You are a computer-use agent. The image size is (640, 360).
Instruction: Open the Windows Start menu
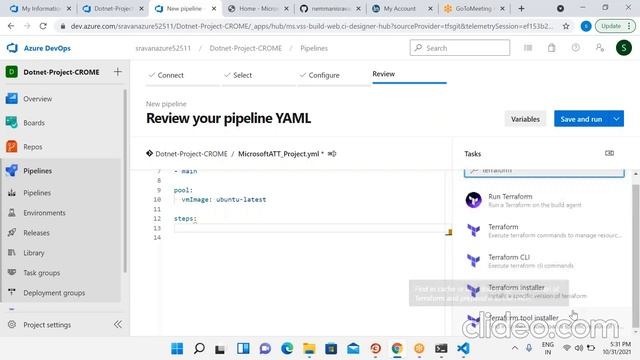click(177, 349)
